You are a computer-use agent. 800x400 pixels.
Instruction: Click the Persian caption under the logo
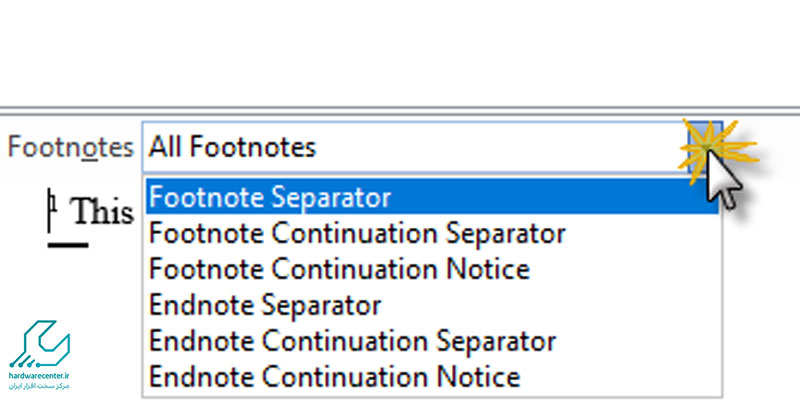[39, 386]
